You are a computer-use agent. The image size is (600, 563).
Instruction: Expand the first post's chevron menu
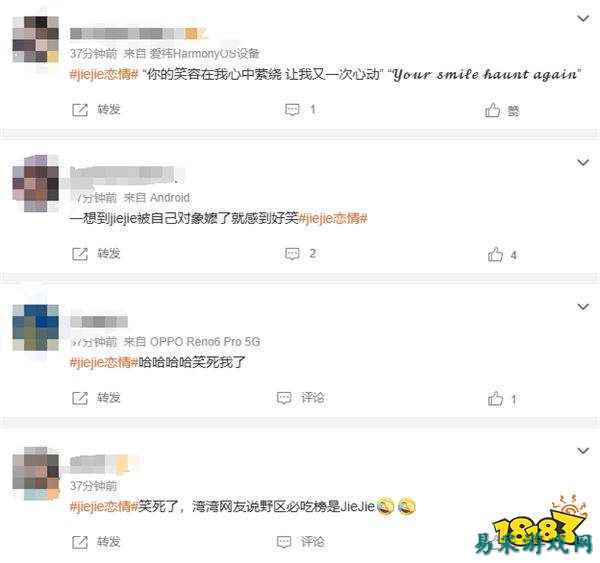[x=583, y=18]
